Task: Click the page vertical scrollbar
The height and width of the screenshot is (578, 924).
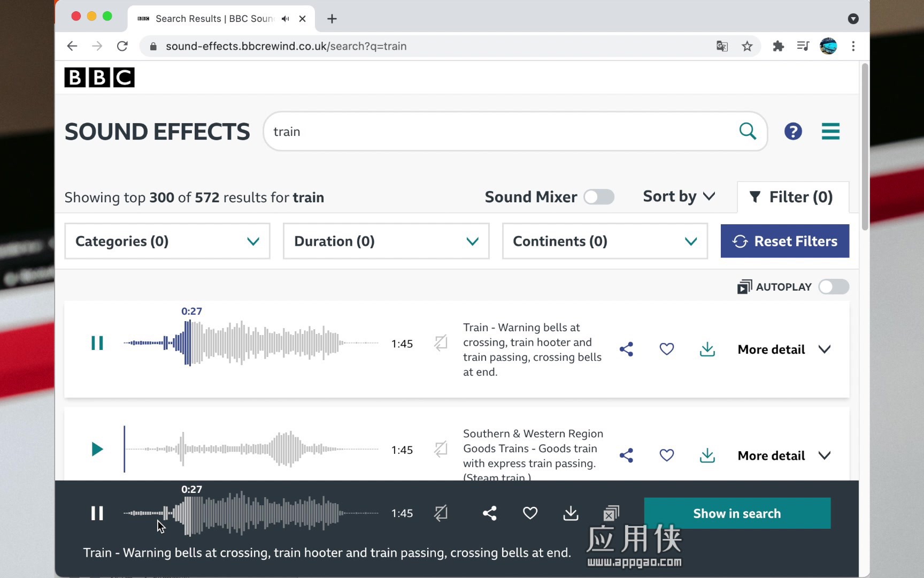Action: pyautogui.click(x=865, y=147)
